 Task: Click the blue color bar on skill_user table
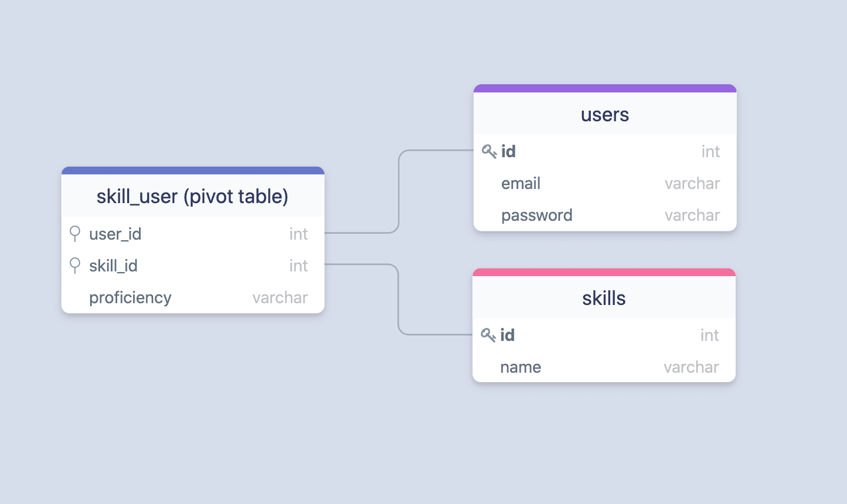coord(193,171)
